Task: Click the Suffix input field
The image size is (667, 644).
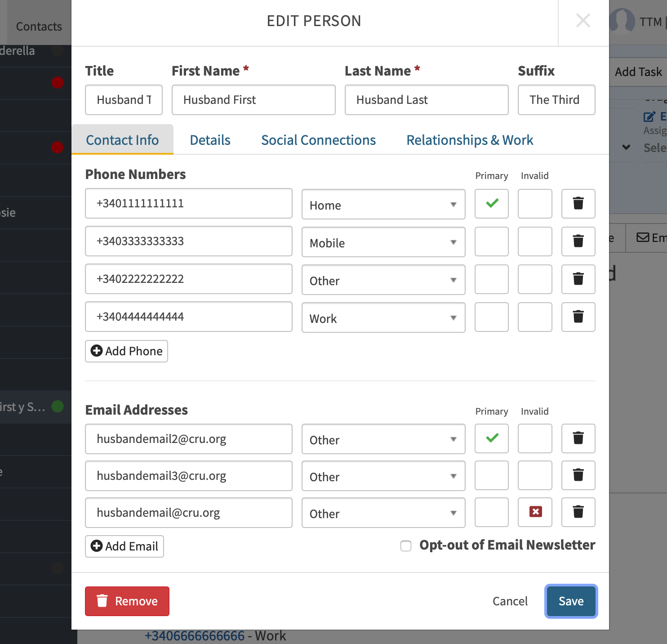Action: [x=556, y=100]
